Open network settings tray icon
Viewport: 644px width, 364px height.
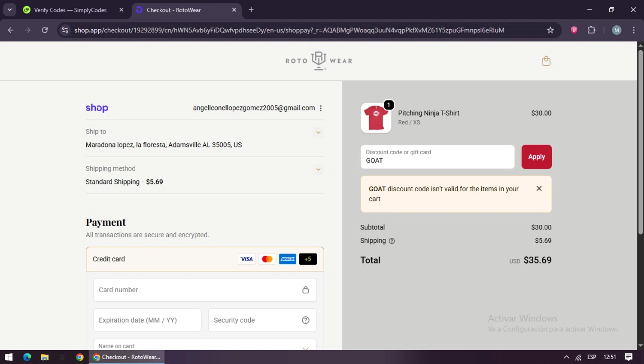pos(579,357)
